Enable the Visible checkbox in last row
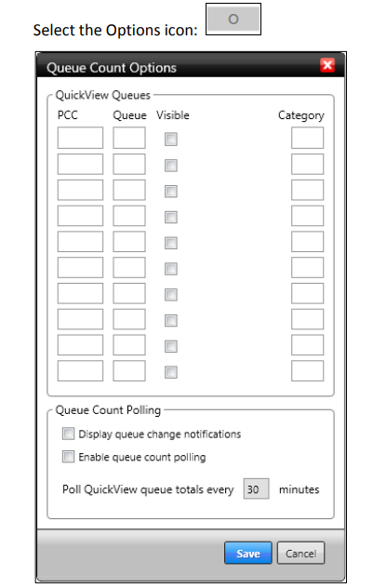 (171, 372)
